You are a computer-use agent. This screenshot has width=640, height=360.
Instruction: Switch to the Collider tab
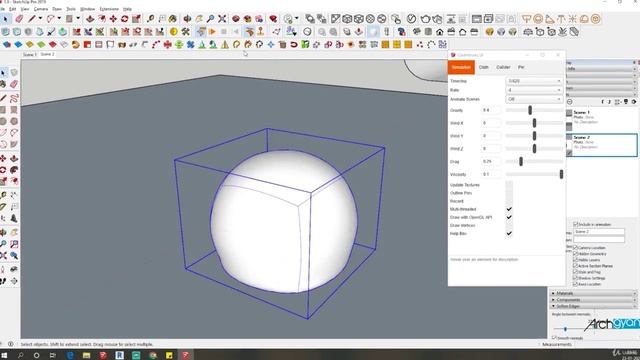tap(503, 67)
